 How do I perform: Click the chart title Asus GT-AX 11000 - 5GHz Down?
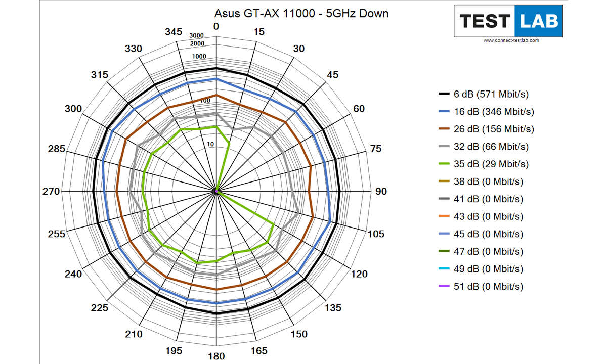coord(301,13)
